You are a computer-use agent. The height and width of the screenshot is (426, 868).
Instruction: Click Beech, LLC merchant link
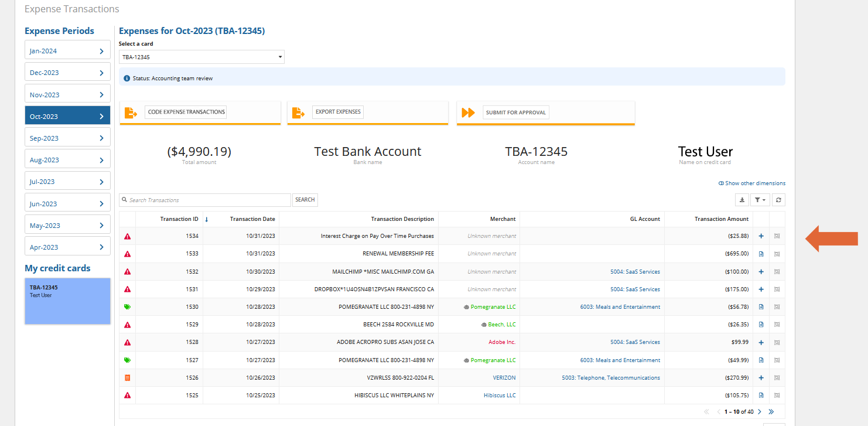(x=502, y=325)
